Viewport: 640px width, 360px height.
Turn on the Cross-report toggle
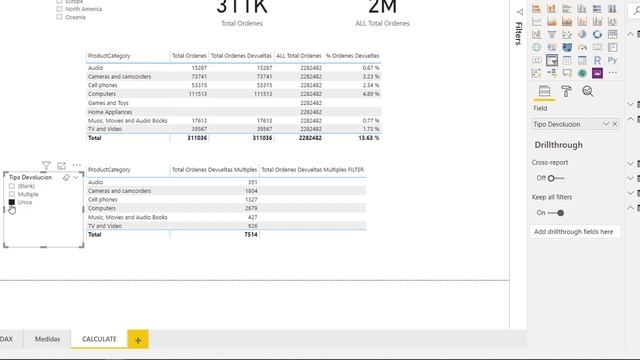click(556, 178)
